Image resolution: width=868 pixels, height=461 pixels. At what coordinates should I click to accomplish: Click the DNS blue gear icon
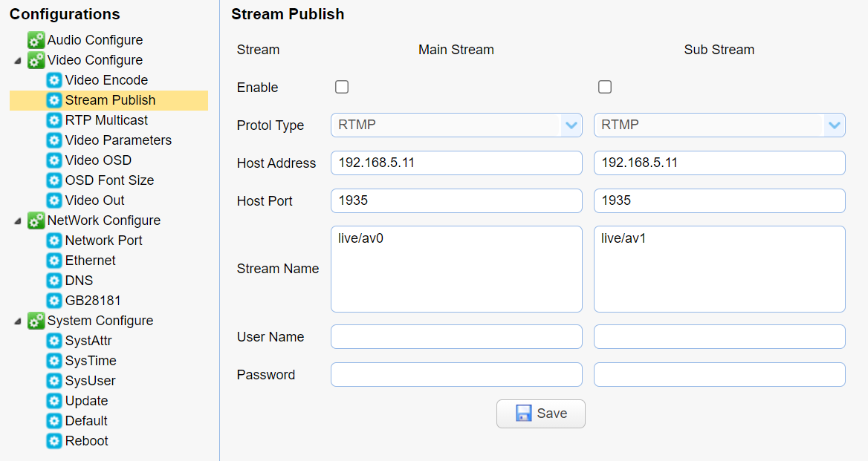click(54, 281)
